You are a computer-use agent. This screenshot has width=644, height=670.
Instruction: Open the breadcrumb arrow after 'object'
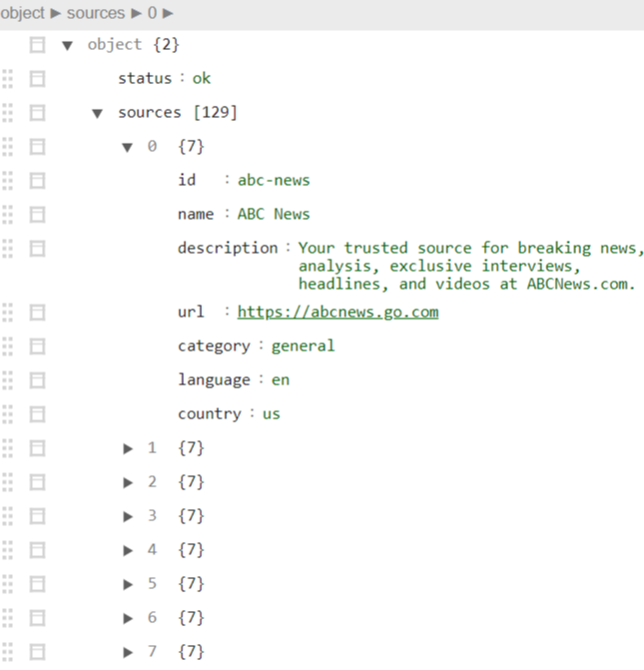pos(56,14)
